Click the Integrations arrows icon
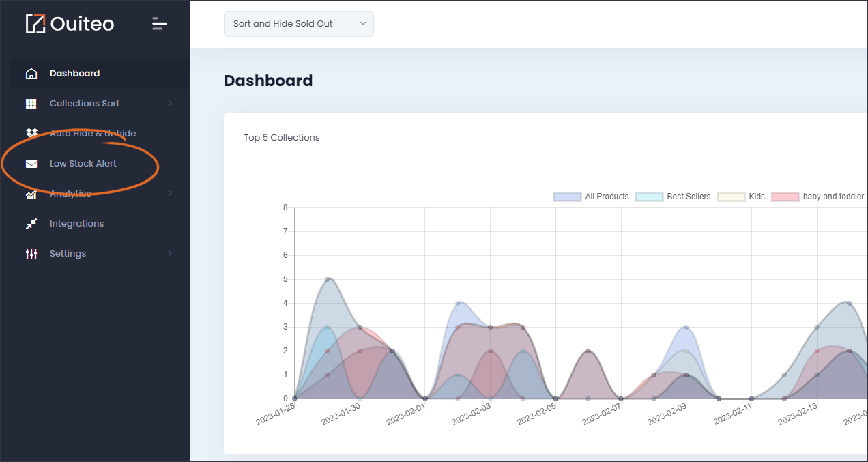This screenshot has height=462, width=868. tap(31, 224)
